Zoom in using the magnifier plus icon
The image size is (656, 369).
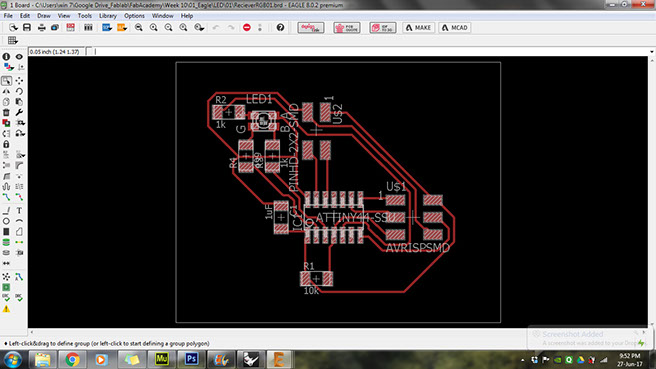coord(154,28)
